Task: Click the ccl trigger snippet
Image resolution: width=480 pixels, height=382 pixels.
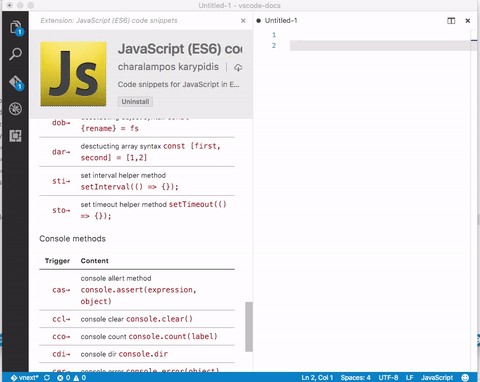Action: click(x=61, y=319)
